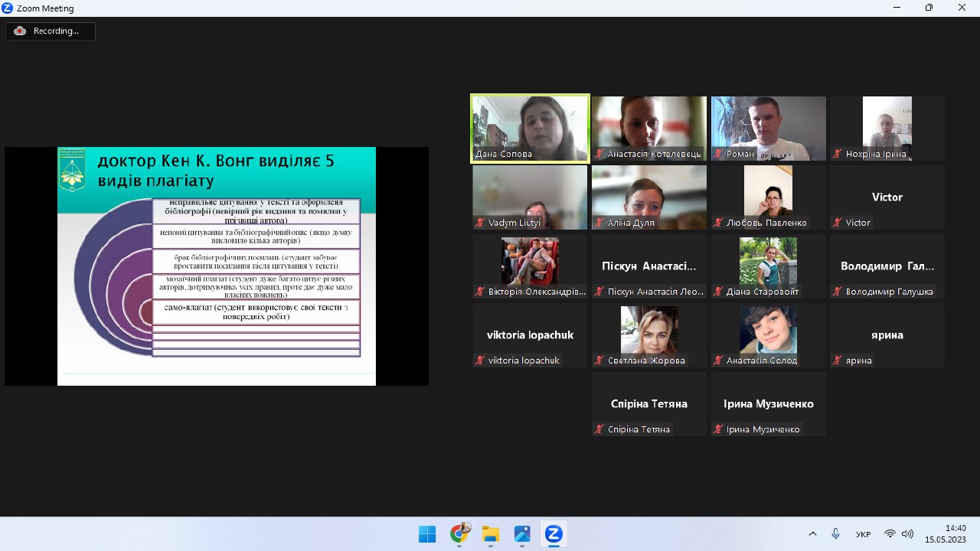
Task: Open the УКР input language switcher
Action: [x=863, y=534]
